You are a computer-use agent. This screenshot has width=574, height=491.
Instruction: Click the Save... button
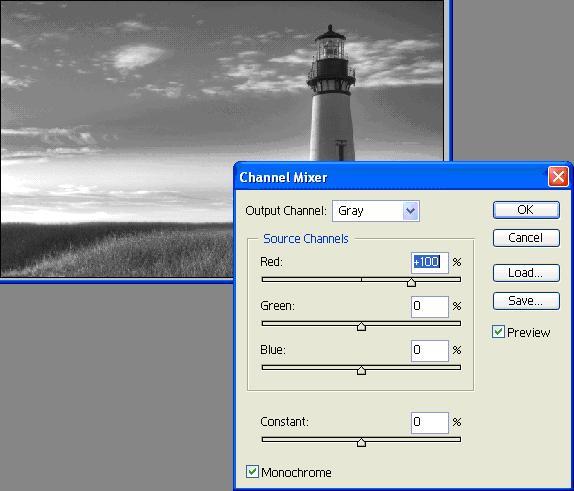click(526, 301)
